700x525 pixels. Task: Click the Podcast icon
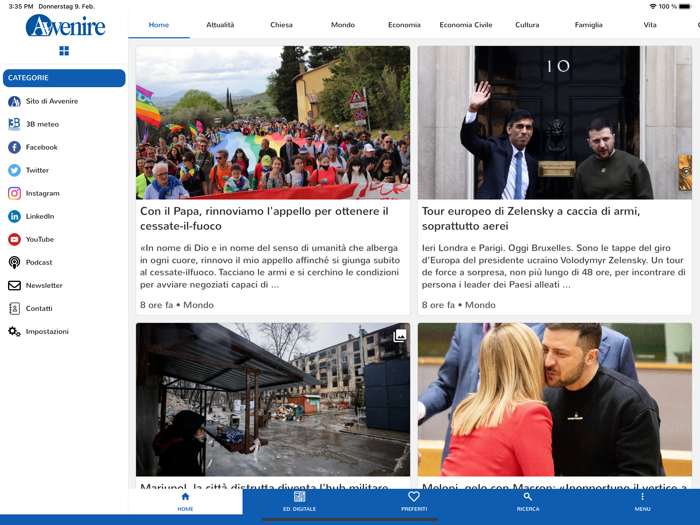tap(14, 262)
